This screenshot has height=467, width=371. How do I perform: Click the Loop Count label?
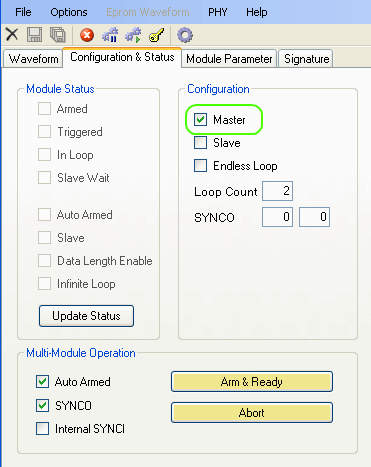click(226, 192)
